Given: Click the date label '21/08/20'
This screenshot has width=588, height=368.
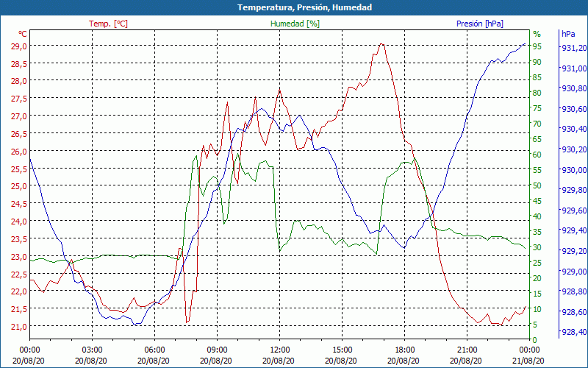Looking at the screenshot, I should point(529,361).
